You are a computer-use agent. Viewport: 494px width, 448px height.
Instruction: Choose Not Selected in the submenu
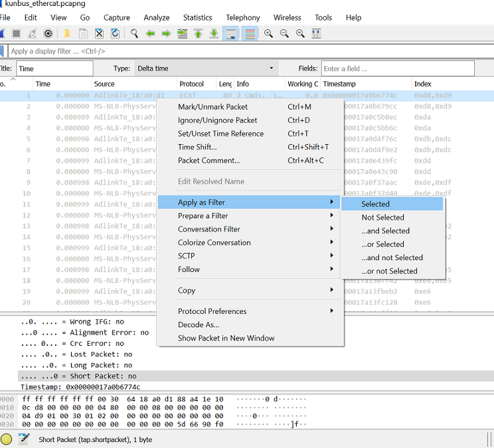pos(383,217)
